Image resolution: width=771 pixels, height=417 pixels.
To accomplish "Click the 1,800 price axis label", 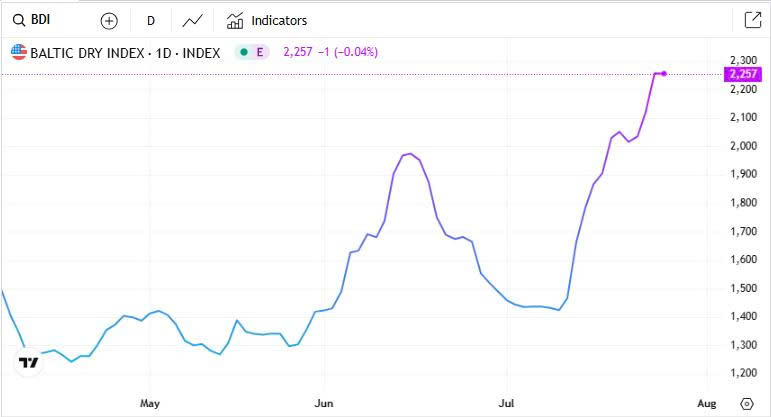I will pos(743,203).
